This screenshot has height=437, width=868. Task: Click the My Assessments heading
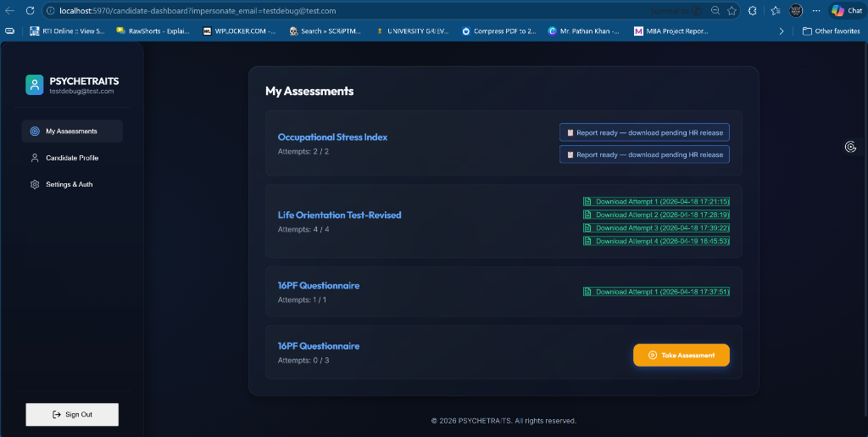click(x=309, y=91)
